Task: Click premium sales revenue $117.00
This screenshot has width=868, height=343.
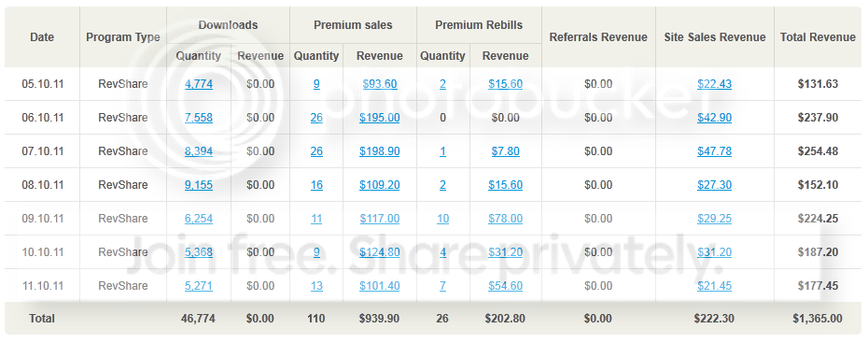Action: click(x=380, y=219)
